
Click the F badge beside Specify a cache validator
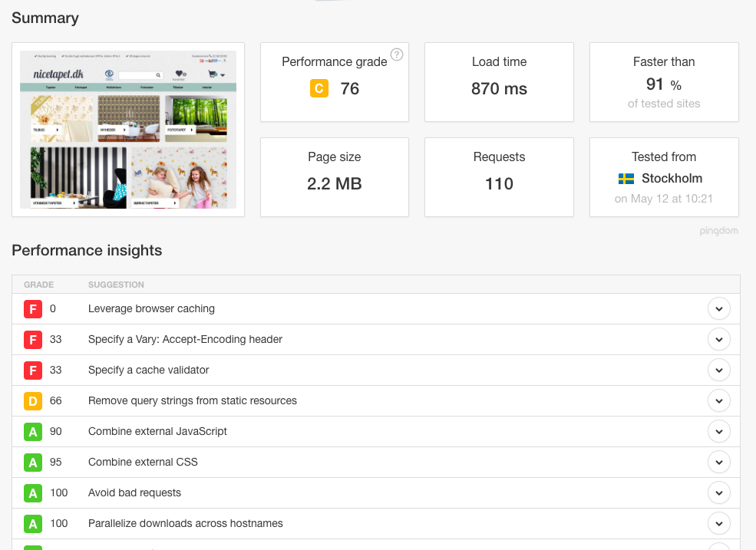coord(33,371)
